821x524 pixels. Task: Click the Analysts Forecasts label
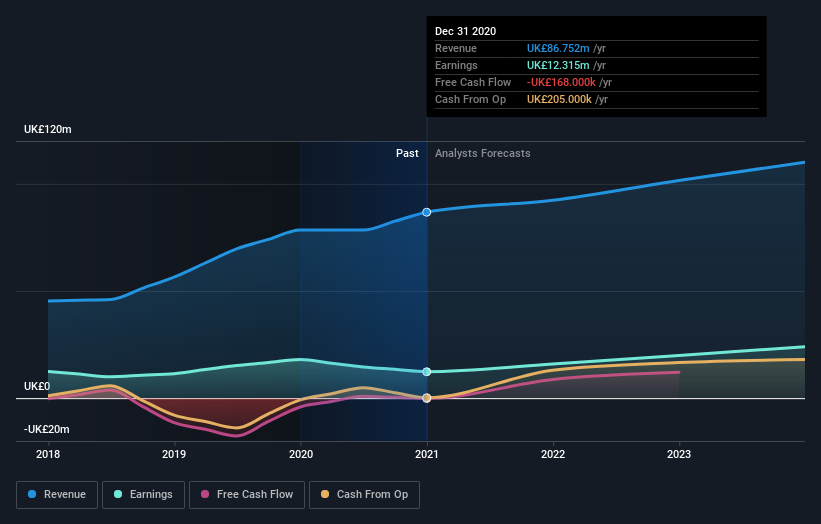coord(483,153)
